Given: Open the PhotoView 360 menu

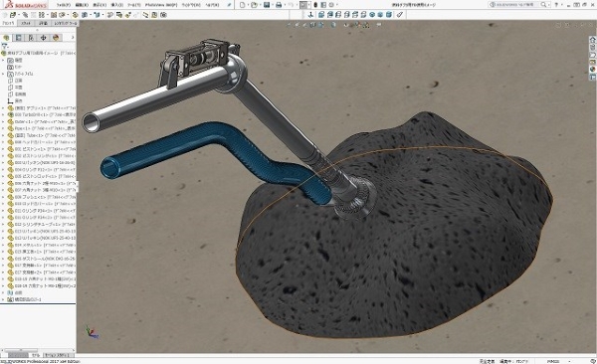Looking at the screenshot, I should pyautogui.click(x=161, y=5).
